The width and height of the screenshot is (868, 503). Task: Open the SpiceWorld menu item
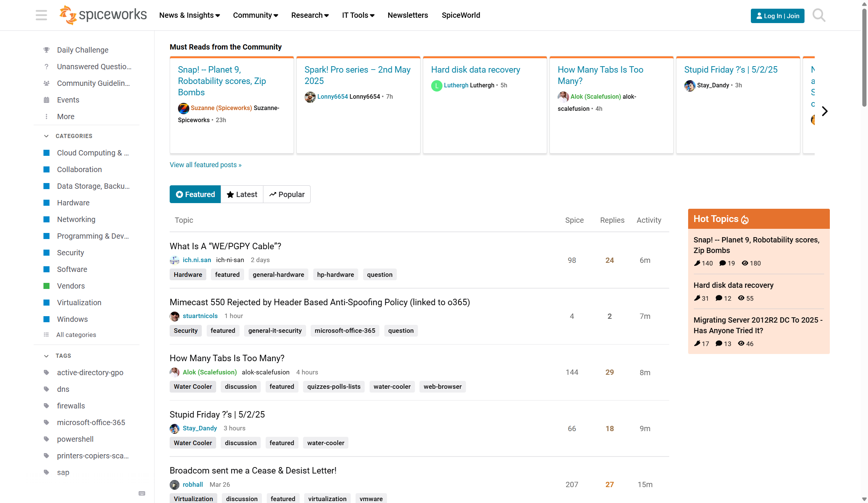pyautogui.click(x=461, y=15)
